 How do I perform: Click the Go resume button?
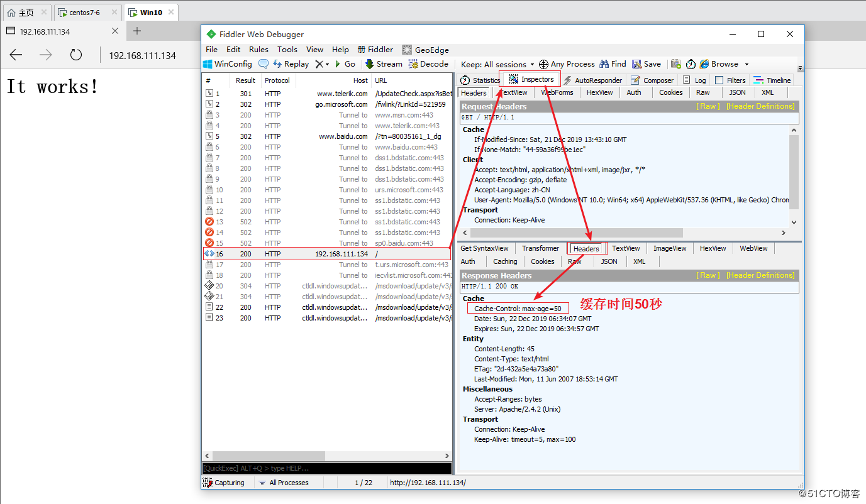click(345, 64)
